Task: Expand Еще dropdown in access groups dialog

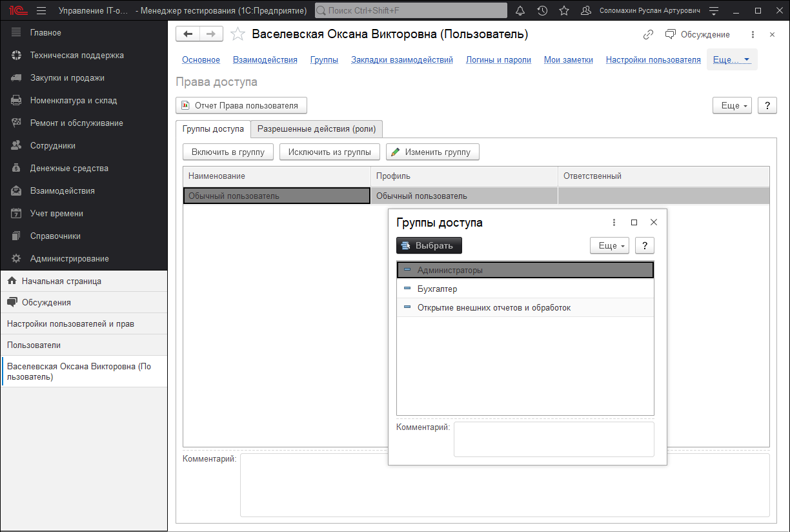Action: (x=609, y=245)
